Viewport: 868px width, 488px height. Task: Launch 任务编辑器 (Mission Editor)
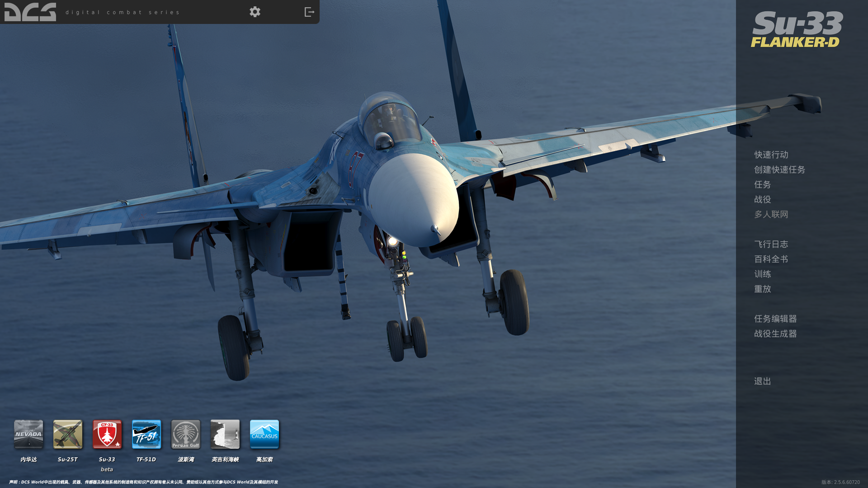click(x=775, y=319)
